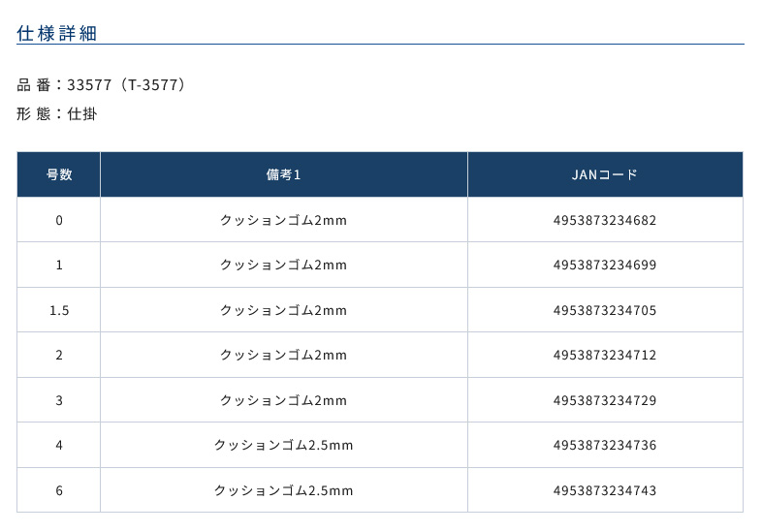Click the 号数 column header

[x=59, y=175]
